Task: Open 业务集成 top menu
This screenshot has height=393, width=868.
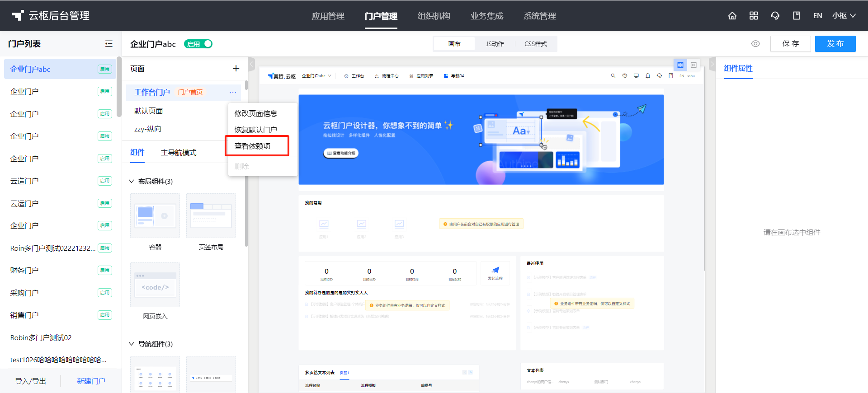Action: 487,16
